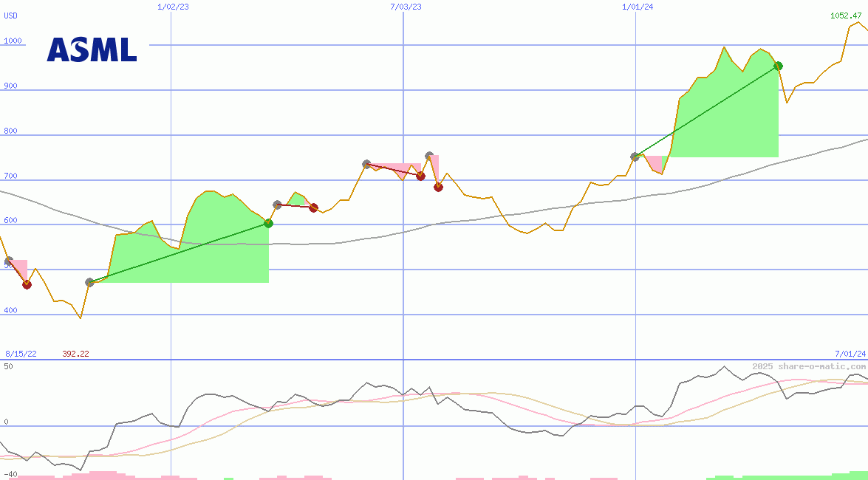
Task: Click gray entry marker starting the long 2022 trade
Action: click(x=89, y=282)
